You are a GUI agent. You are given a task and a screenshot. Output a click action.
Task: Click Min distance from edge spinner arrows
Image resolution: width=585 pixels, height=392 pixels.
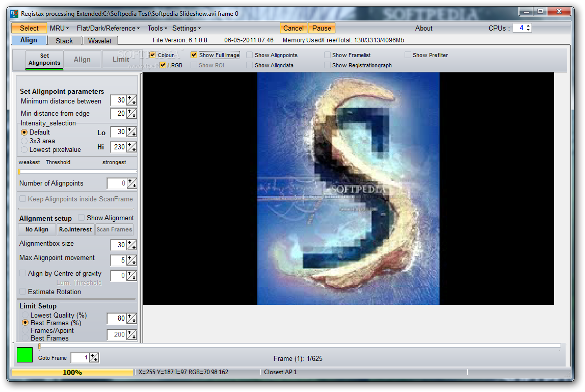(131, 114)
